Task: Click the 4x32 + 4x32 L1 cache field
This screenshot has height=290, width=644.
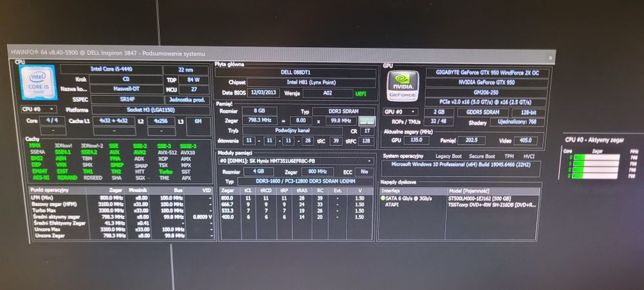Action: point(114,121)
